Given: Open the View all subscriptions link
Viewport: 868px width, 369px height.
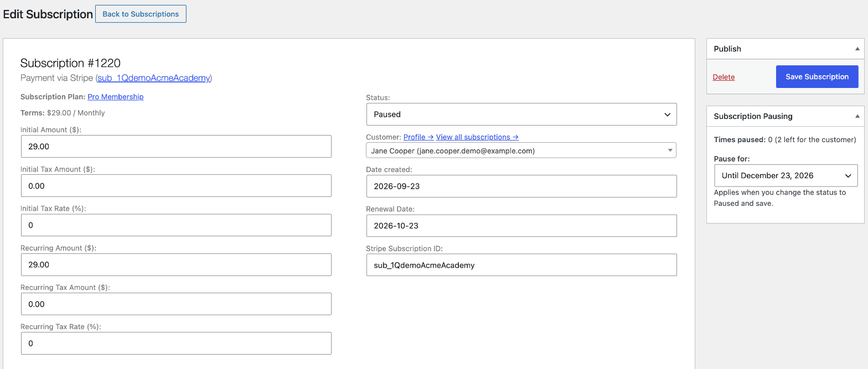Looking at the screenshot, I should [x=477, y=137].
